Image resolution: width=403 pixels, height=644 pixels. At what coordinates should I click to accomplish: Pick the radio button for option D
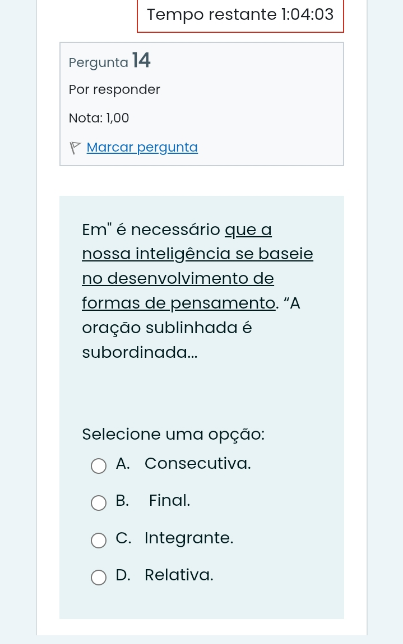(x=99, y=577)
